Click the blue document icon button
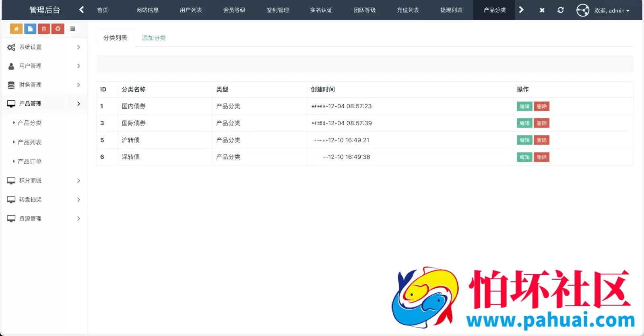Image resolution: width=644 pixels, height=336 pixels. pos(30,29)
